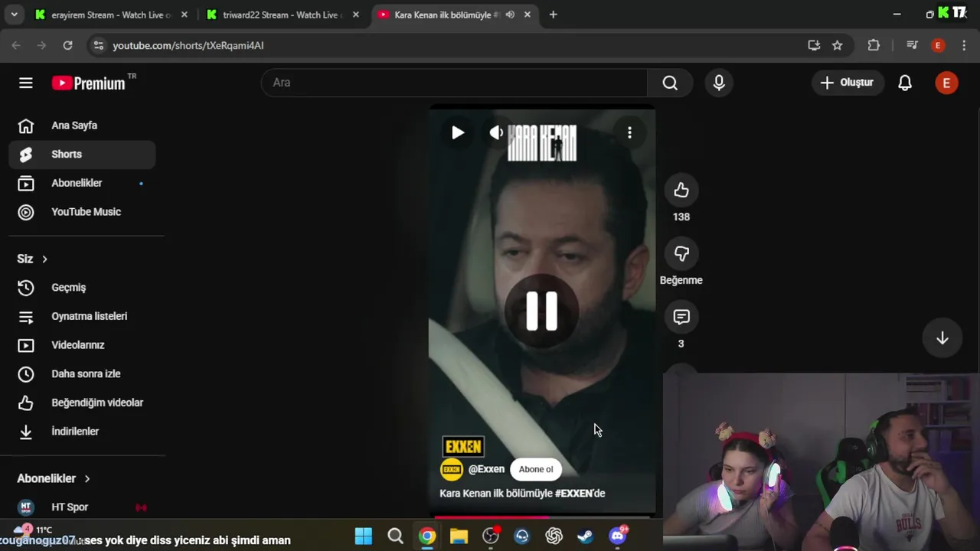The width and height of the screenshot is (980, 551).
Task: Like the short with 138 likes
Action: click(x=681, y=191)
